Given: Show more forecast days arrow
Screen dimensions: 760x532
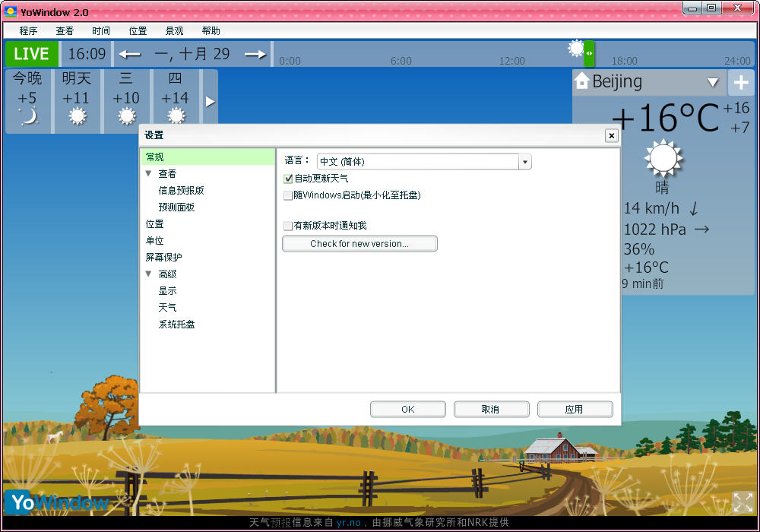Looking at the screenshot, I should point(210,101).
